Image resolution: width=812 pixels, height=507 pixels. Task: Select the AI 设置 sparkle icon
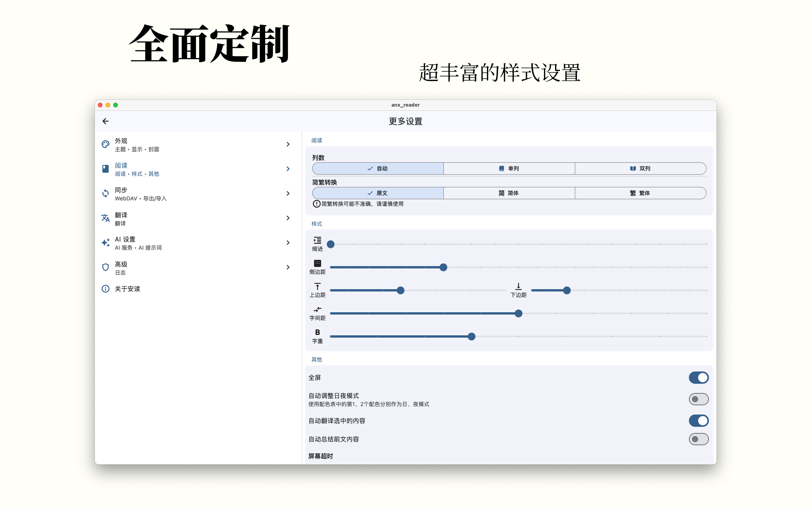pyautogui.click(x=105, y=242)
